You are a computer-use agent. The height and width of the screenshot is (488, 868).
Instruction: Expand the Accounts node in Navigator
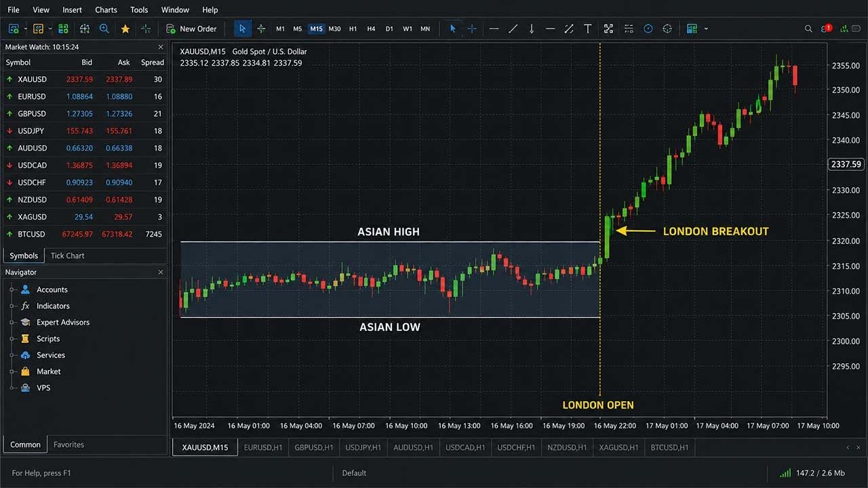pyautogui.click(x=12, y=289)
